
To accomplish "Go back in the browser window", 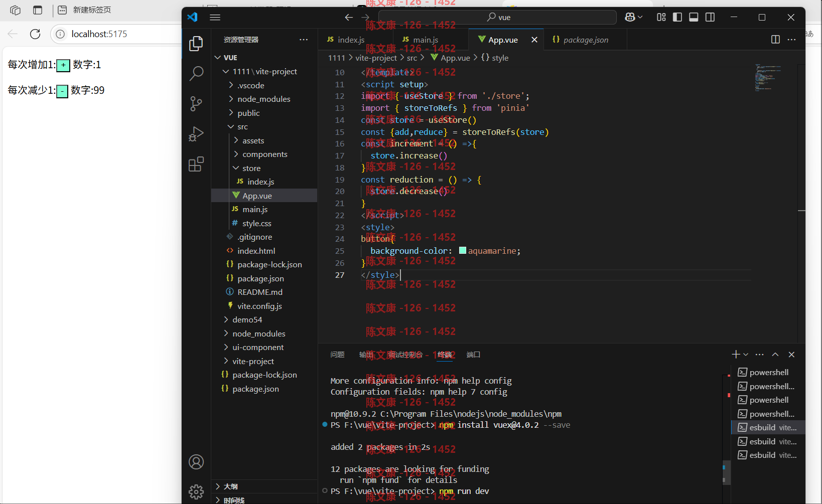I will click(13, 34).
